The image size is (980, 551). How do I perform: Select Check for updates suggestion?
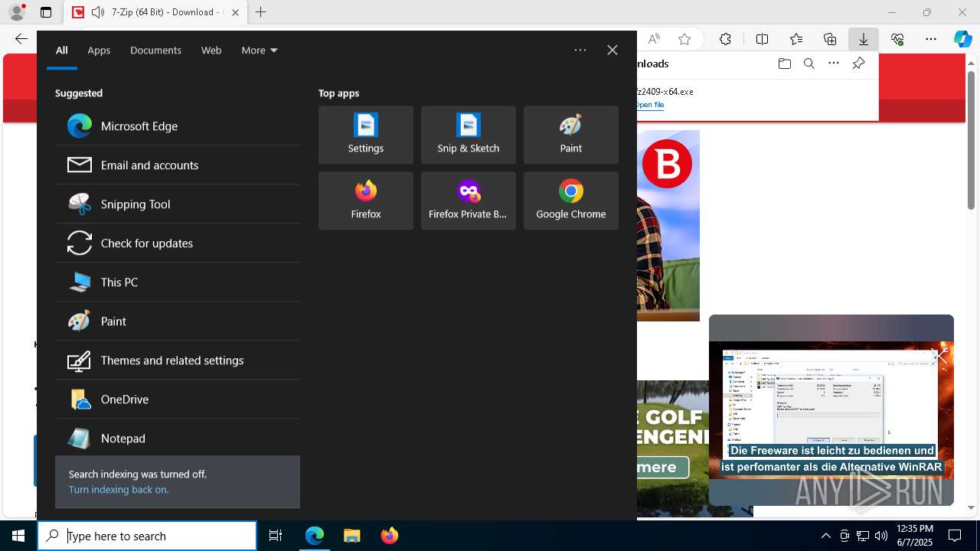point(178,243)
